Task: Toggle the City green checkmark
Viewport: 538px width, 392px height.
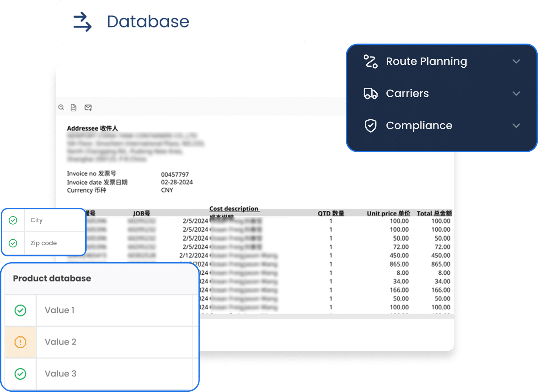Action: click(13, 220)
